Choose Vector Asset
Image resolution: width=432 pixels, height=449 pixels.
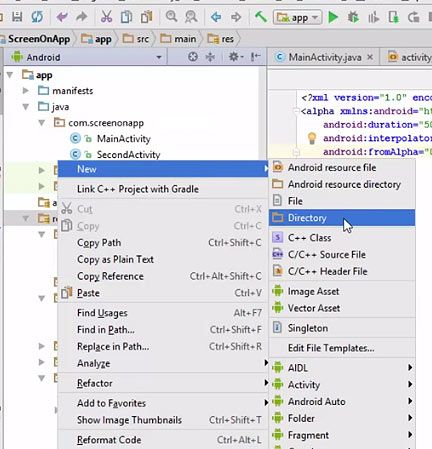point(342,308)
